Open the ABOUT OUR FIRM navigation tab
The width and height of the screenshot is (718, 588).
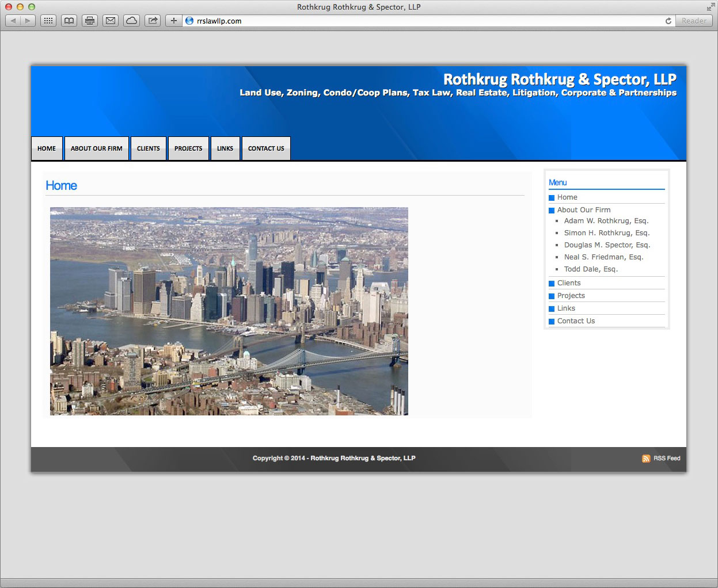click(97, 148)
